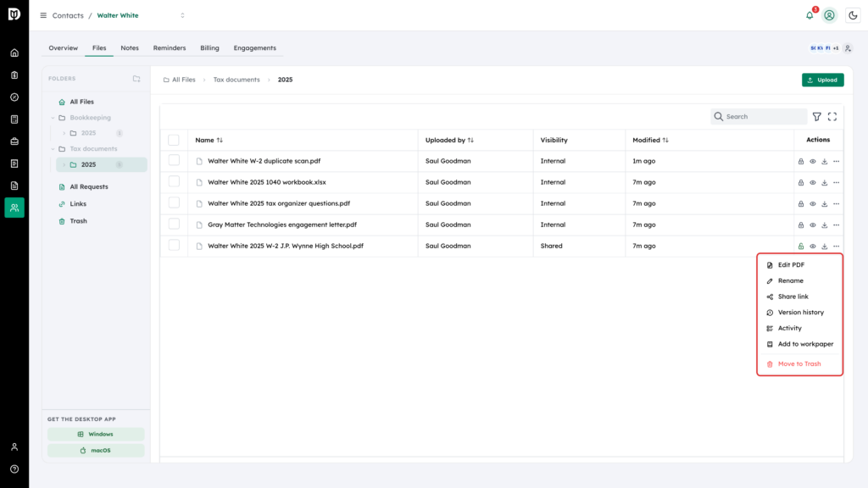Open the user profile avatar menu
This screenshot has width=868, height=488.
click(x=829, y=15)
